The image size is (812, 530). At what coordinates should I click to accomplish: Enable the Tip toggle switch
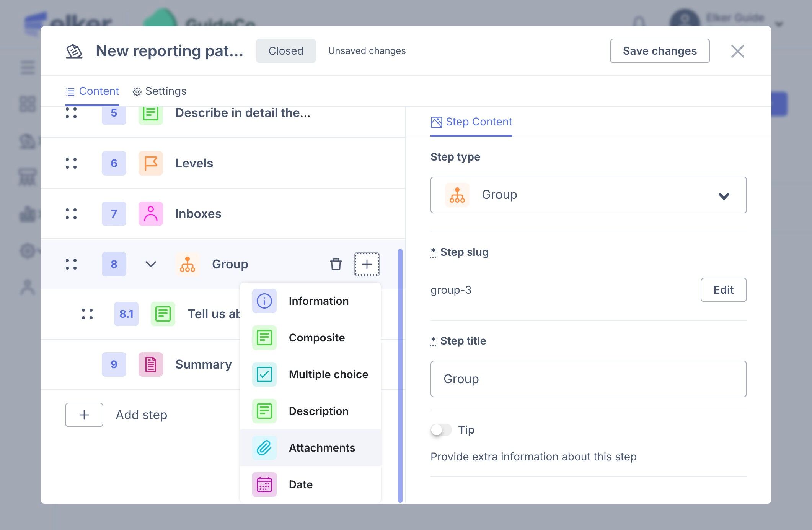441,430
